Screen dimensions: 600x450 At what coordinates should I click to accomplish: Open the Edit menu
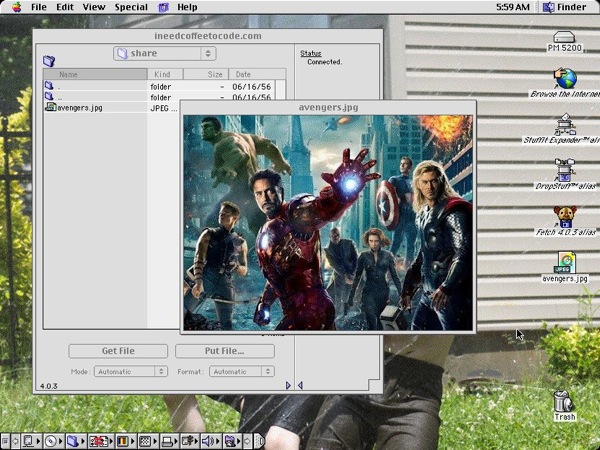65,7
